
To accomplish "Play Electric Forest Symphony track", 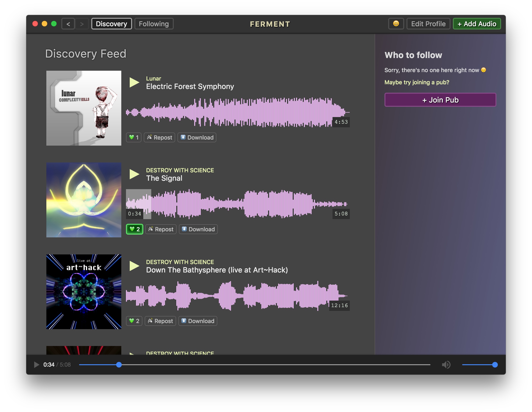I will tap(134, 82).
